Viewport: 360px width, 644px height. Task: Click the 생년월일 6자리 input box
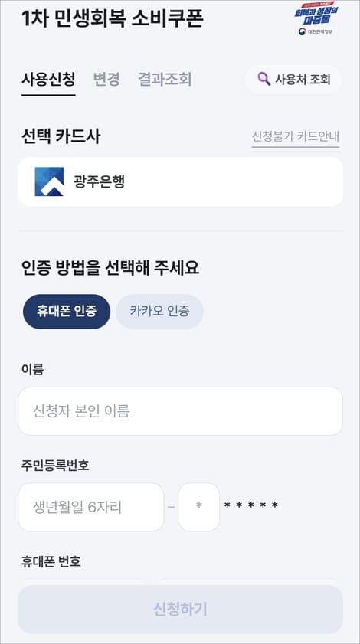[91, 507]
